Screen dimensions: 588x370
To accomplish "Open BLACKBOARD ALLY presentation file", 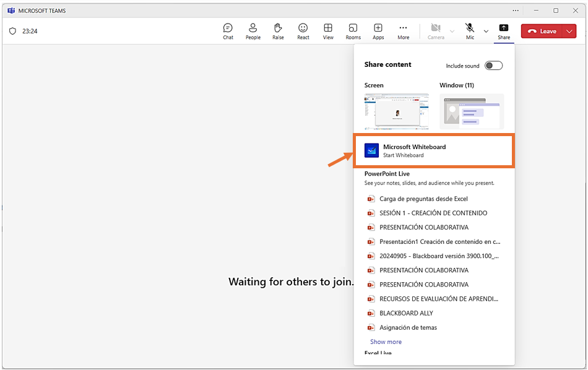I will coord(406,313).
